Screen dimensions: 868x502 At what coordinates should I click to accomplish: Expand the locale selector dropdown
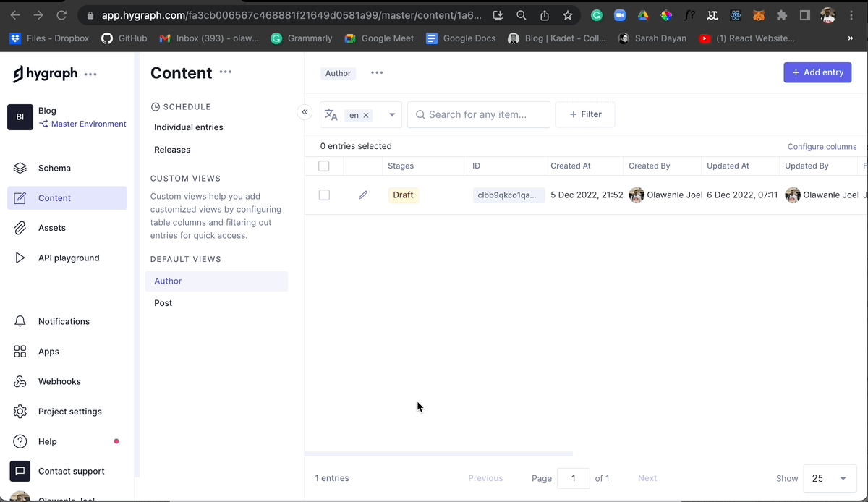[x=392, y=114]
